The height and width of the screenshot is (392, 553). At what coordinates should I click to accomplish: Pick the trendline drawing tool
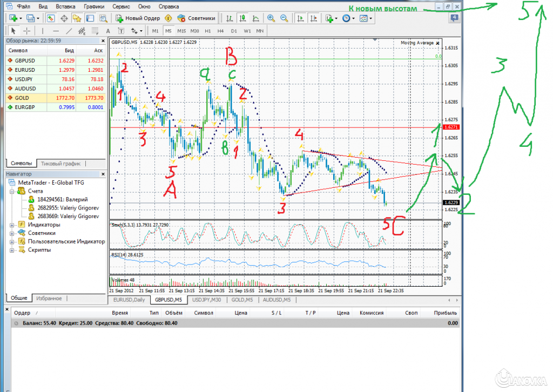pos(69,31)
